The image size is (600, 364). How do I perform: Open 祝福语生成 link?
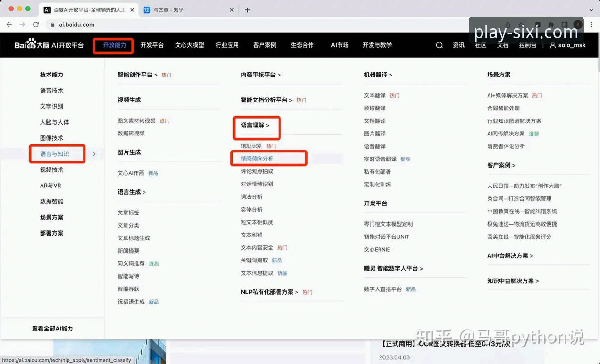click(x=131, y=302)
